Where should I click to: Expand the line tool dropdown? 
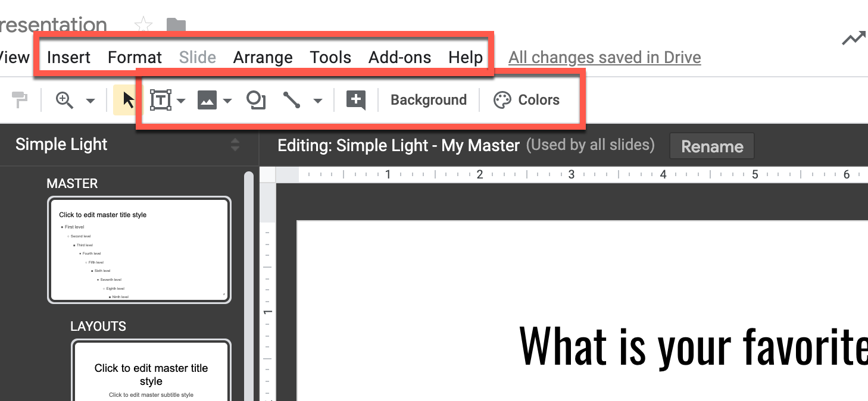click(x=318, y=101)
